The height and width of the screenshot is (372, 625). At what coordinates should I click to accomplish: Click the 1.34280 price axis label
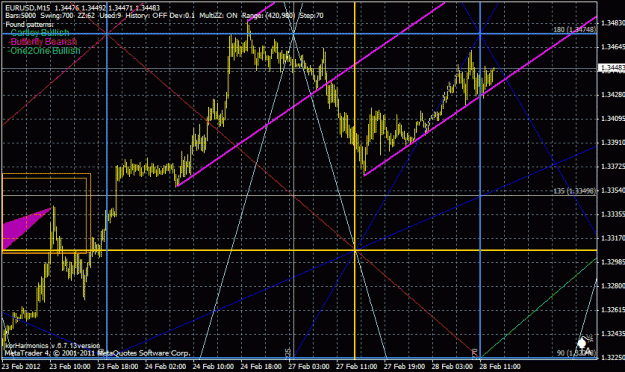[613, 94]
